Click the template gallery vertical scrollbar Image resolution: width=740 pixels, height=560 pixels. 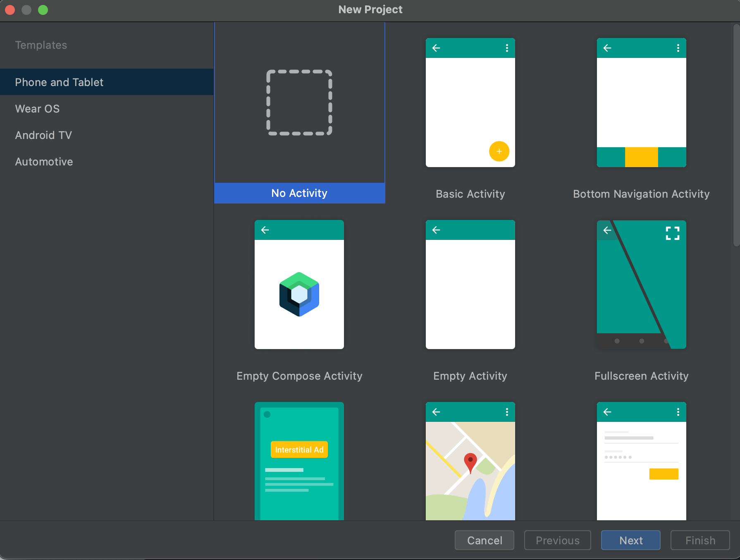click(x=736, y=135)
